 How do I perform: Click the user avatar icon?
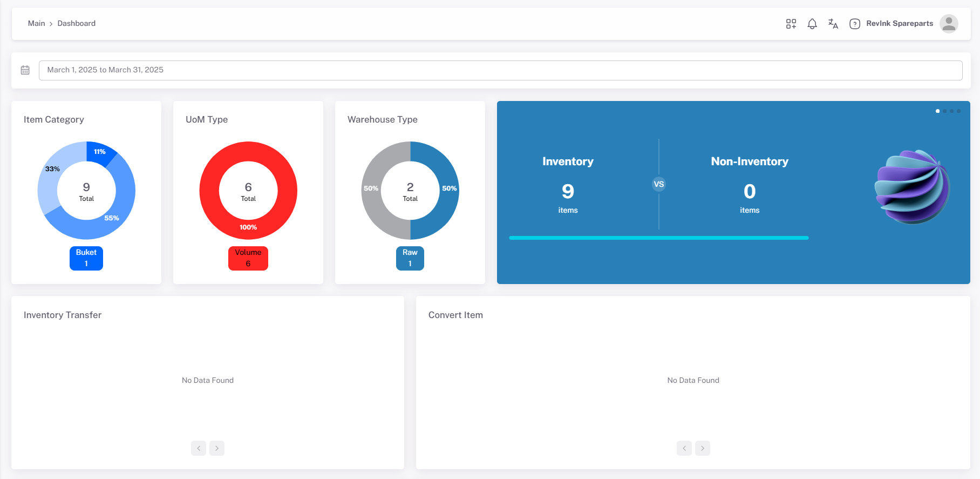point(949,24)
